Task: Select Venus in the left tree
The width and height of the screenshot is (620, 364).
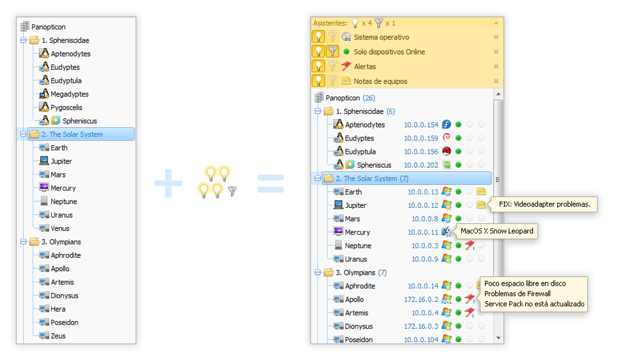Action: pyautogui.click(x=60, y=228)
